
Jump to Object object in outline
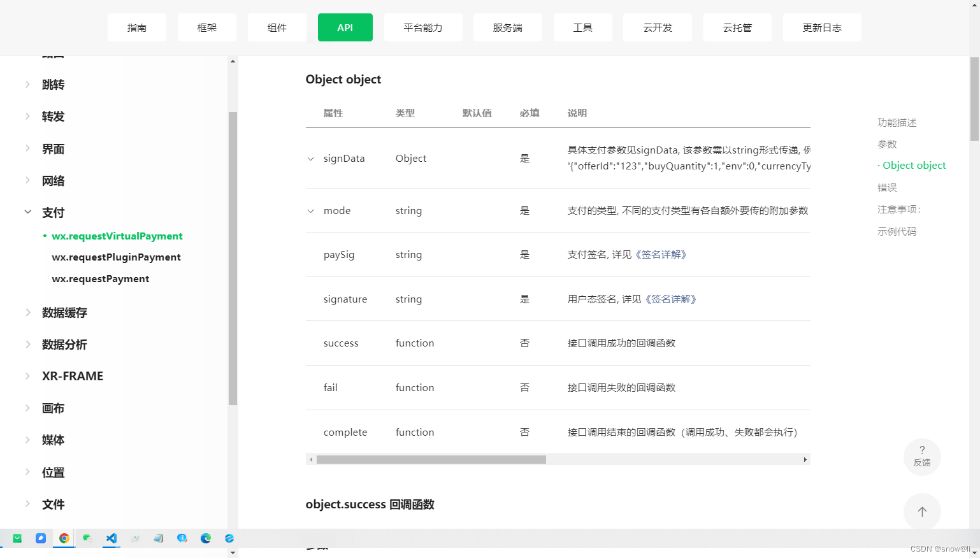(x=914, y=165)
